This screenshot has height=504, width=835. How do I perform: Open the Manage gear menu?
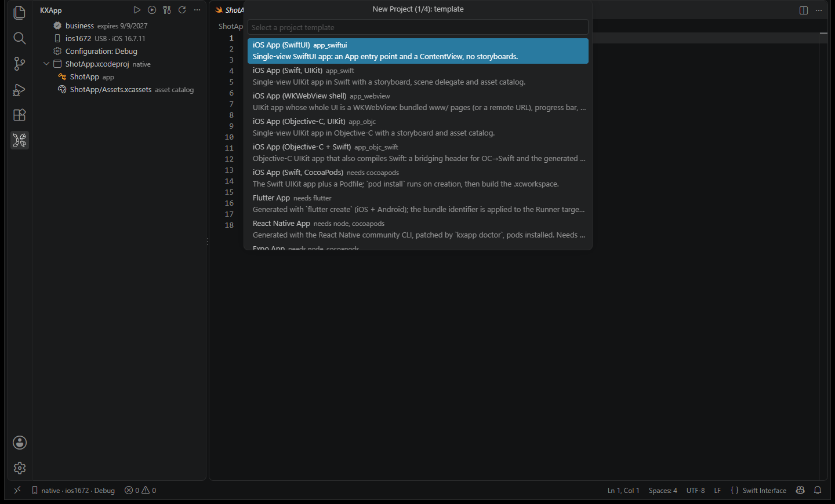tap(20, 468)
